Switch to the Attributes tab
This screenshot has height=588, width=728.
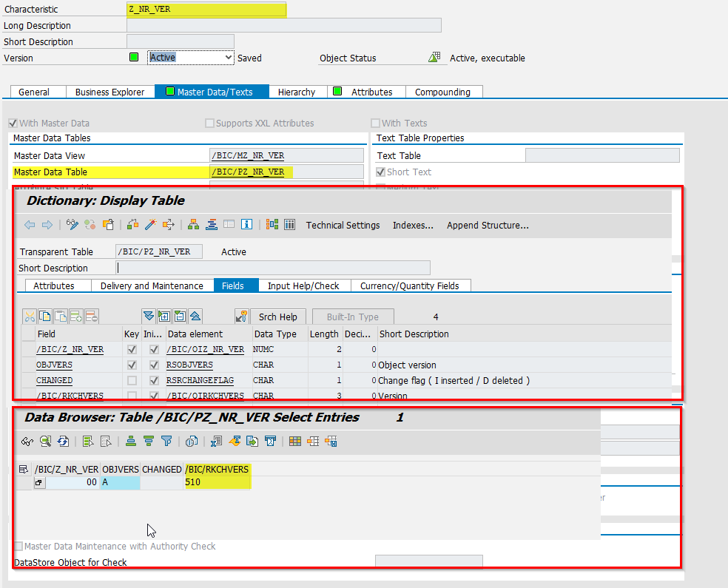tap(58, 285)
